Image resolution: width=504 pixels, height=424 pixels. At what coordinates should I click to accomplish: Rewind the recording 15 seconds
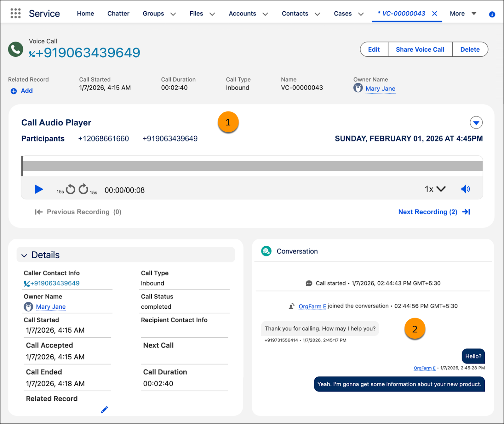click(71, 189)
